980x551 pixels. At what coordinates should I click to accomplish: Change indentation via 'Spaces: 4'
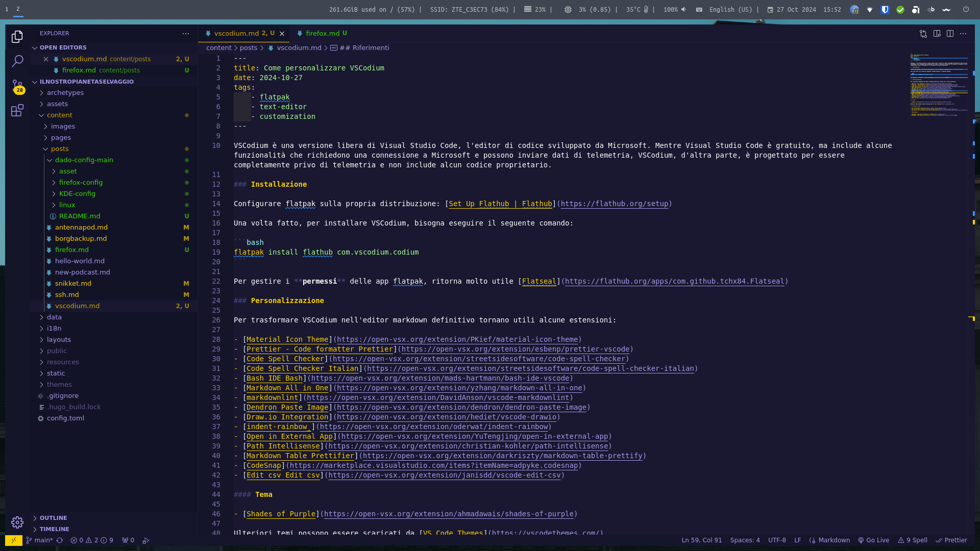(745, 540)
